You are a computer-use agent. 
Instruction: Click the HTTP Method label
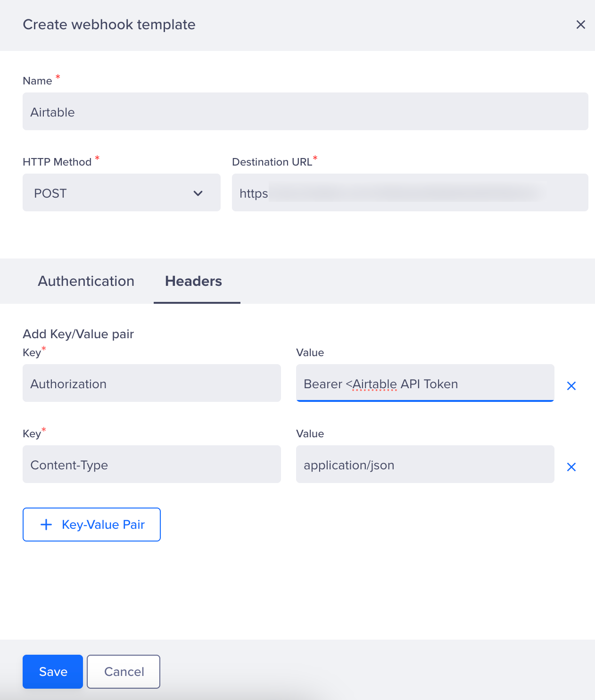pyautogui.click(x=57, y=162)
